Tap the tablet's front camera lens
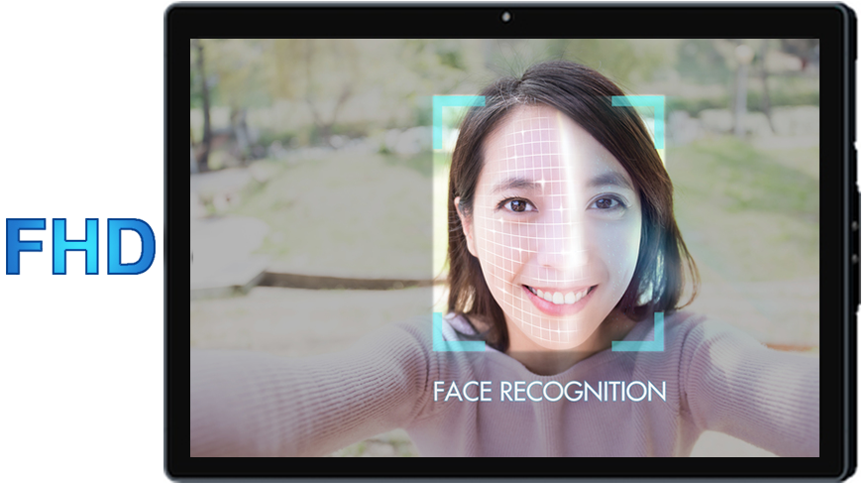868x485 pixels. [506, 17]
